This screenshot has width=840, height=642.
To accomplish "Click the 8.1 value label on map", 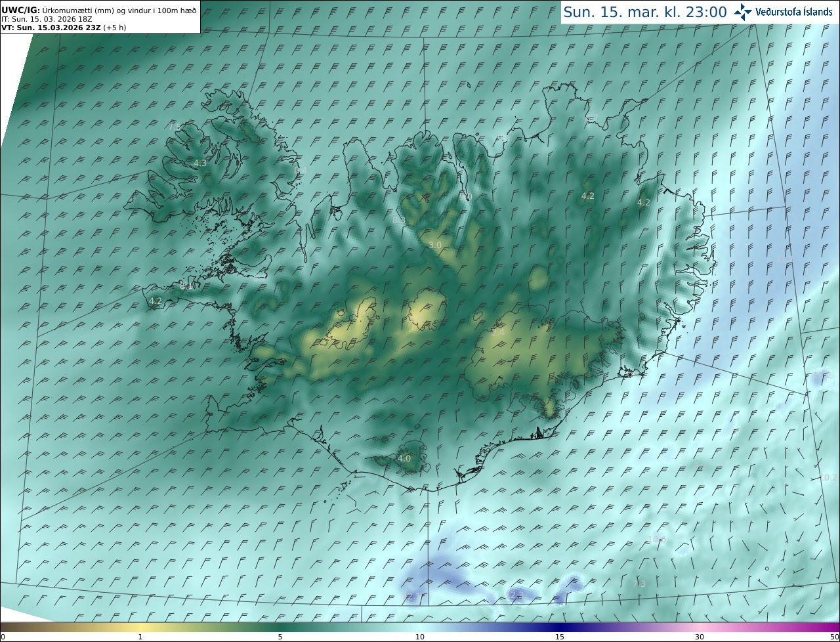I will [x=186, y=286].
